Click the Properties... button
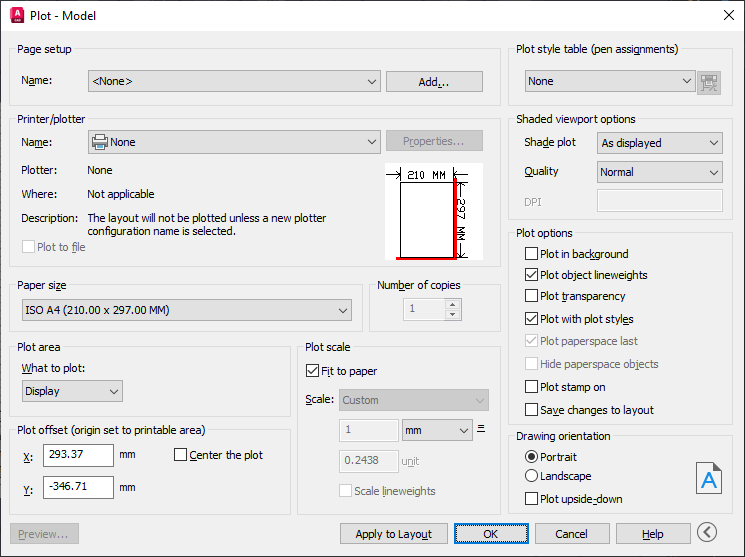745x557 pixels. 434,141
